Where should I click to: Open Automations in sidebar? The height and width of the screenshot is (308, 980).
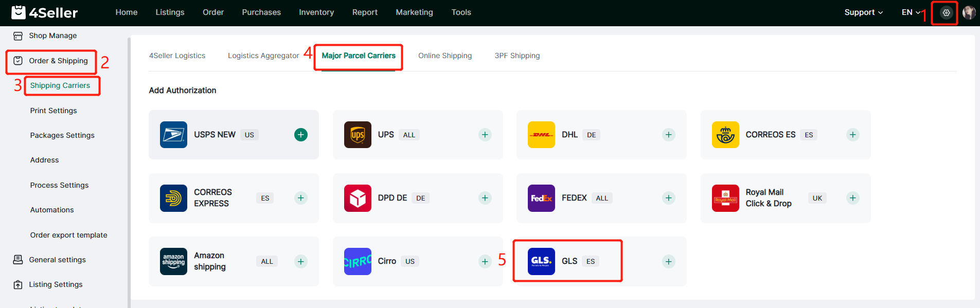pyautogui.click(x=52, y=210)
